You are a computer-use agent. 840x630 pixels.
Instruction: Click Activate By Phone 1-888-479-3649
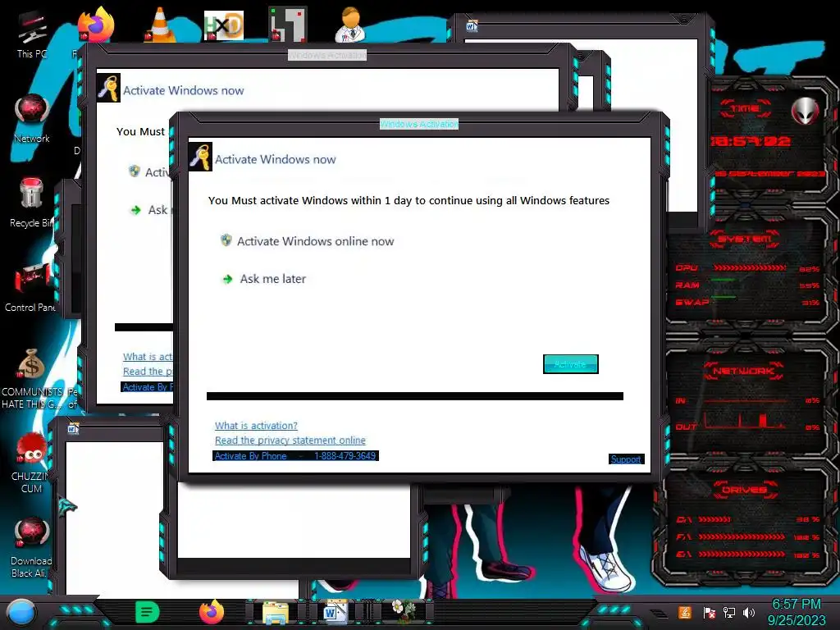[x=295, y=456]
